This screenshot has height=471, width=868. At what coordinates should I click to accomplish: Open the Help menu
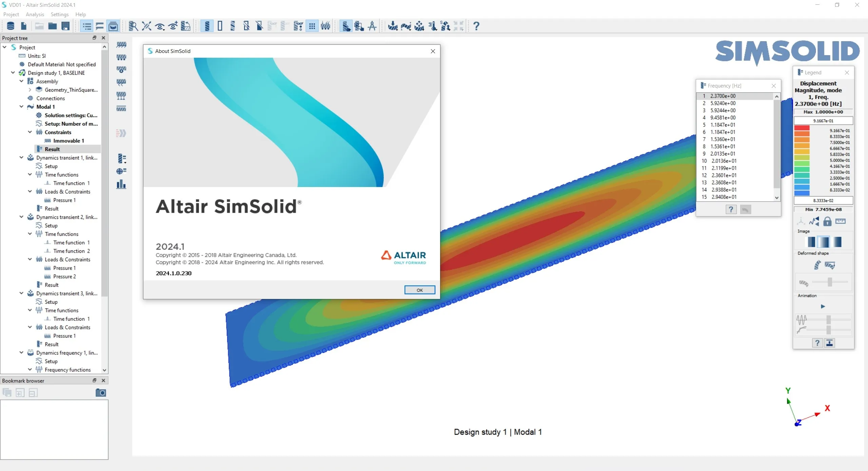(81, 14)
